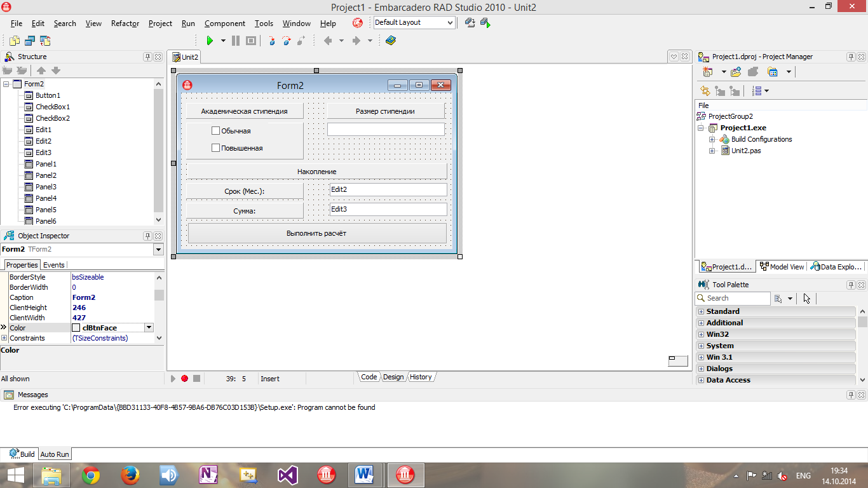868x488 pixels.
Task: Click the Filter icon in Tool Palette
Action: pyautogui.click(x=778, y=298)
